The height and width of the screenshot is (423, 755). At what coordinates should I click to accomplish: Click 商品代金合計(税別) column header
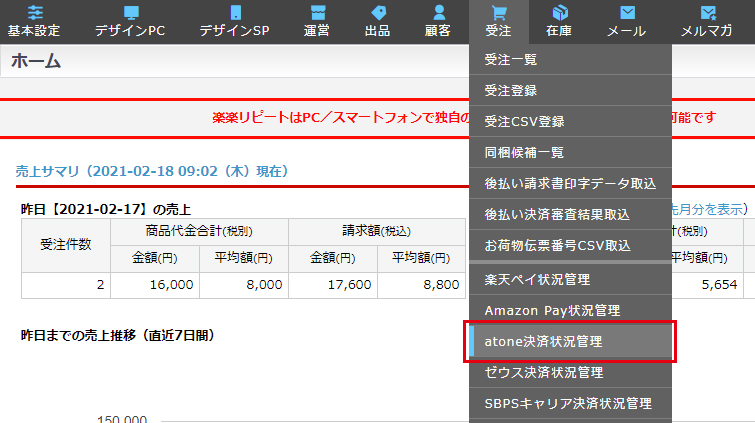click(199, 231)
